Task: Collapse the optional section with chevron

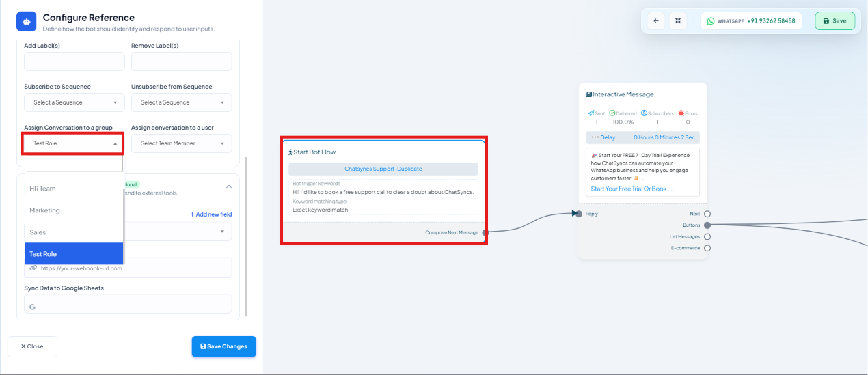Action: (228, 186)
